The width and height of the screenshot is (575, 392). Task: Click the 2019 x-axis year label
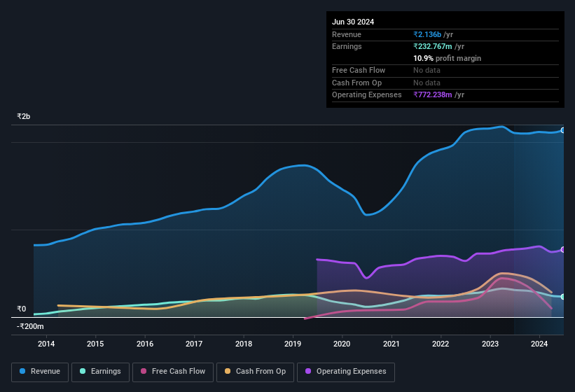click(293, 344)
